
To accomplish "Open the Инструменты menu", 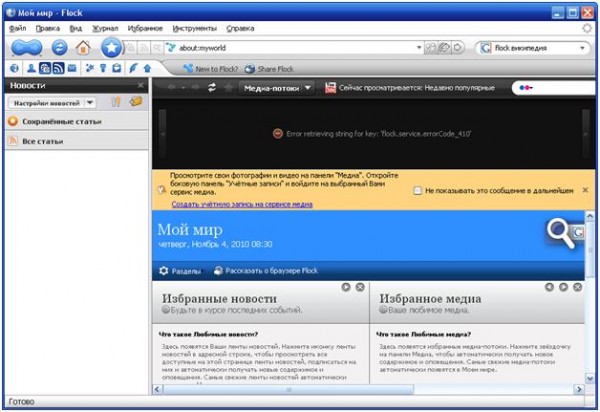I will pyautogui.click(x=194, y=28).
